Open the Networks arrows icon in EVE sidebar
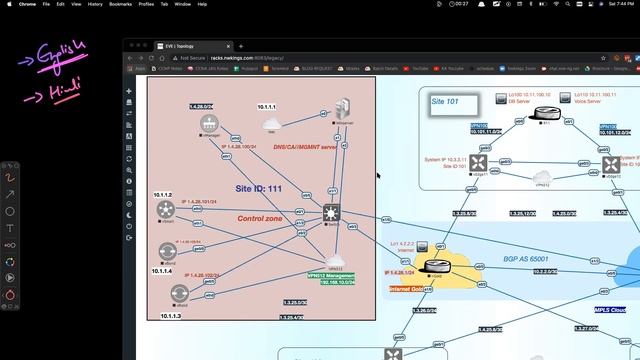The image size is (640, 360). point(129,113)
